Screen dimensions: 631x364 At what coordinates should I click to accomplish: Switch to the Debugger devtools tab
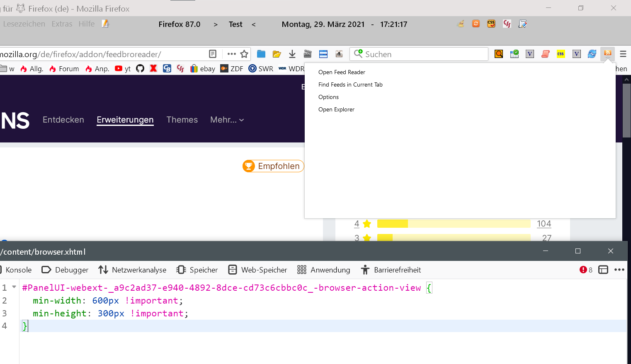(x=65, y=270)
